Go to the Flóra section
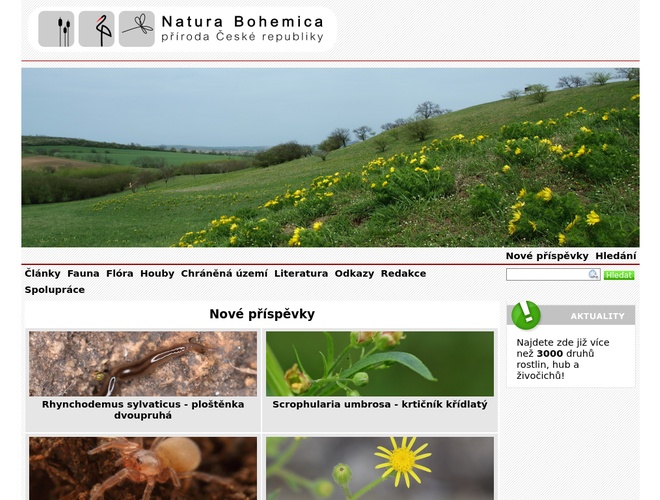The image size is (660, 500). pos(120,273)
